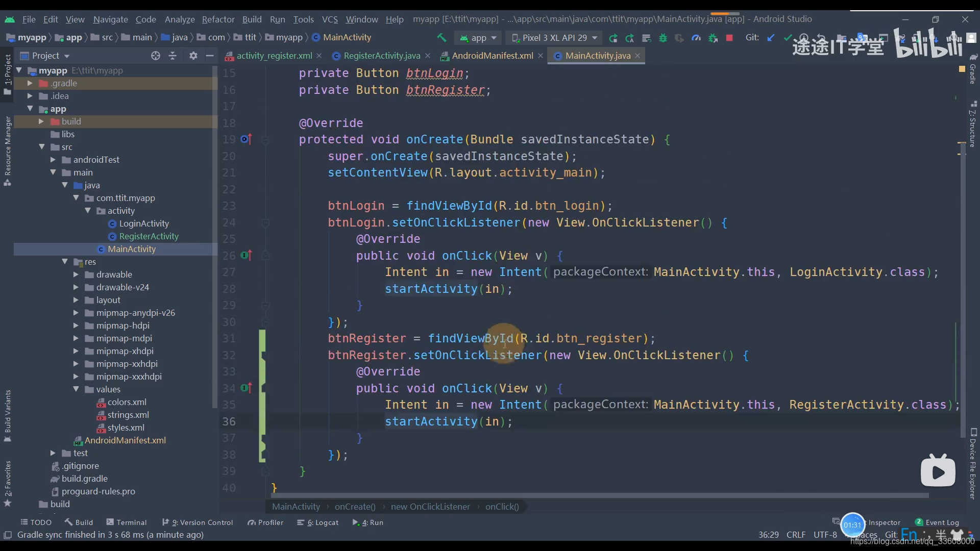980x551 pixels.
Task: Open the Structure side tool window
Action: (x=973, y=124)
